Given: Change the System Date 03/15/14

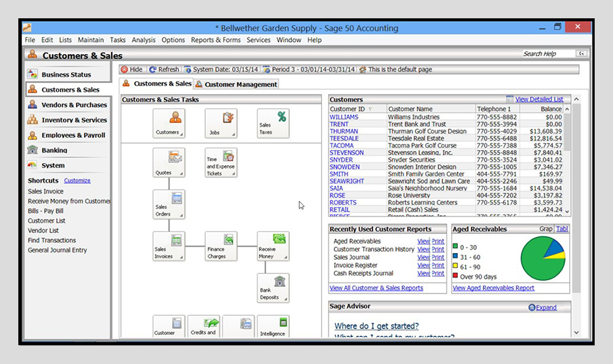Looking at the screenshot, I should pyautogui.click(x=221, y=70).
